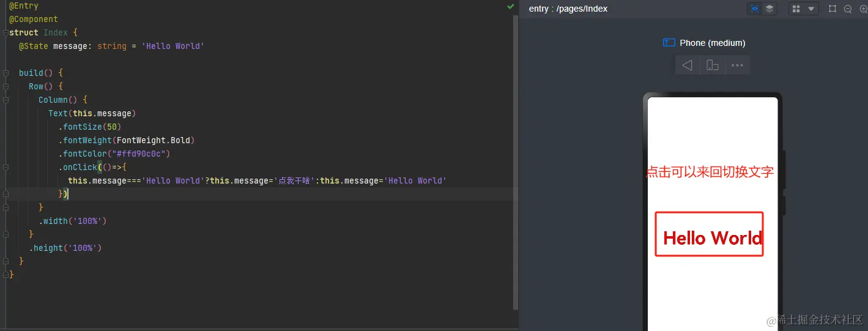Zoom out the previewer

tap(848, 9)
